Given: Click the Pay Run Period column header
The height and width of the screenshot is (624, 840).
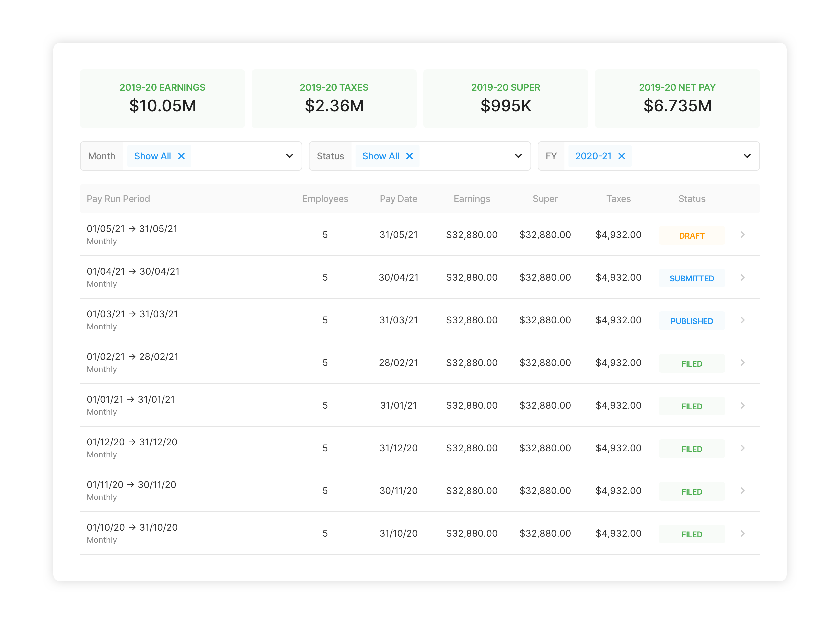Looking at the screenshot, I should pos(118,199).
